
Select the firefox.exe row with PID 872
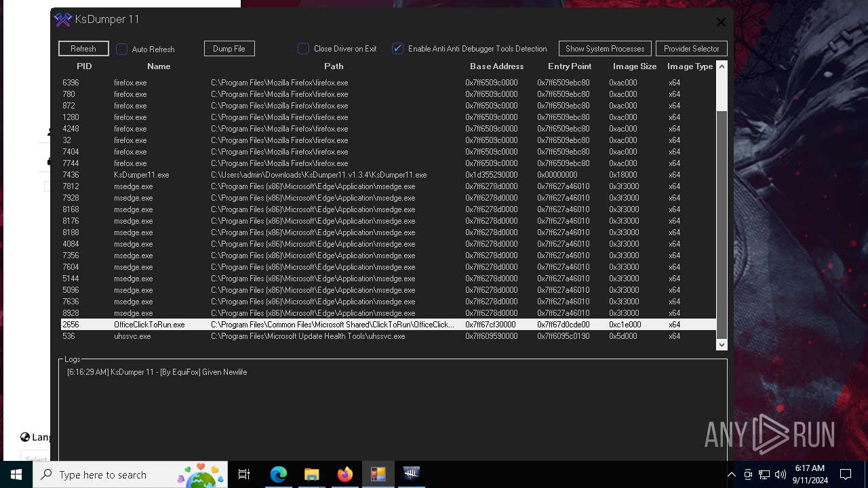(388, 106)
